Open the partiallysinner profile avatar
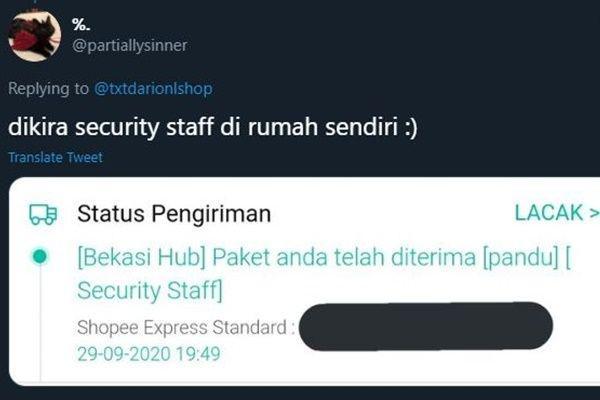600x400 pixels. tap(34, 36)
